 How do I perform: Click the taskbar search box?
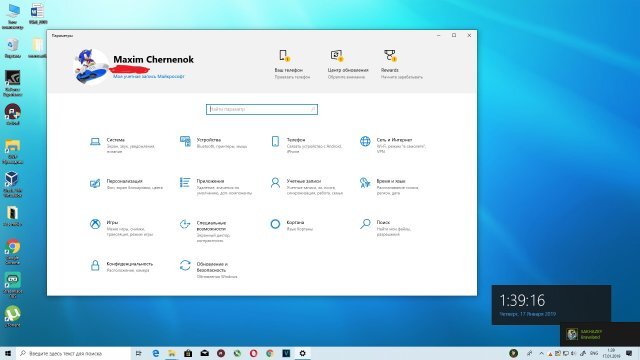pos(73,353)
